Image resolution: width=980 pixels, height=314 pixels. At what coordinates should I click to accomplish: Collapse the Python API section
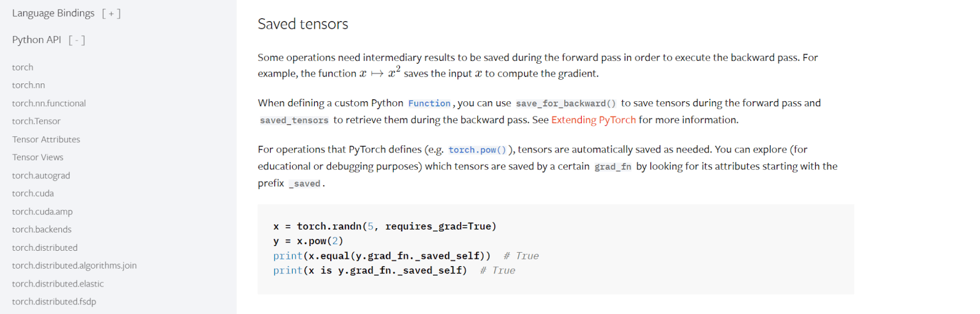pos(77,40)
